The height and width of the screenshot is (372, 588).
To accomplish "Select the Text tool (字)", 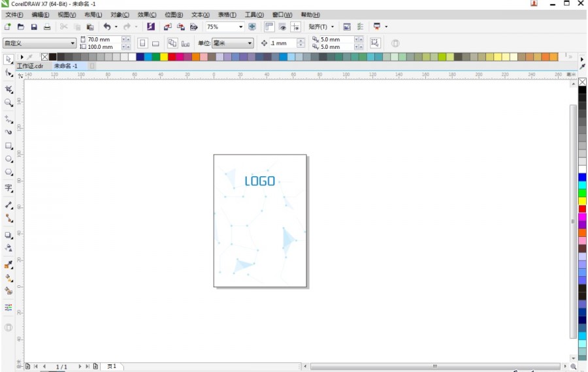I will [x=8, y=188].
